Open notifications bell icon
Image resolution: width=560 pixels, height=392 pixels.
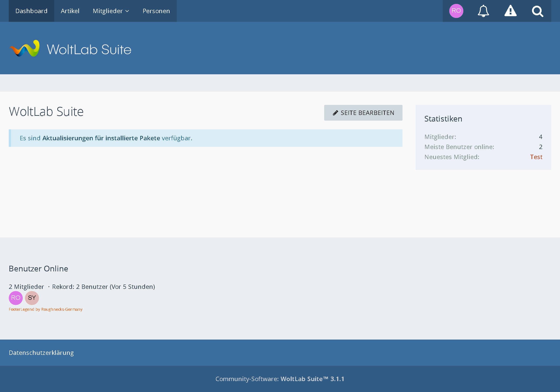pyautogui.click(x=483, y=11)
